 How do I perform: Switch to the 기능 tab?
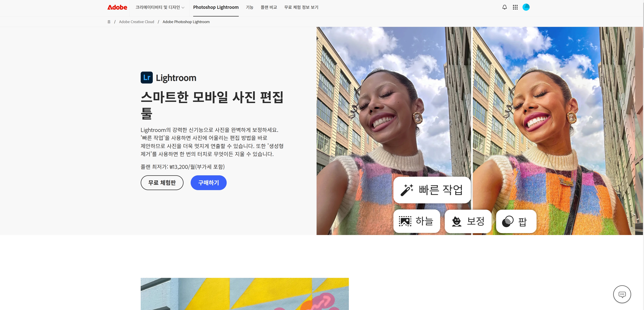[x=249, y=7]
